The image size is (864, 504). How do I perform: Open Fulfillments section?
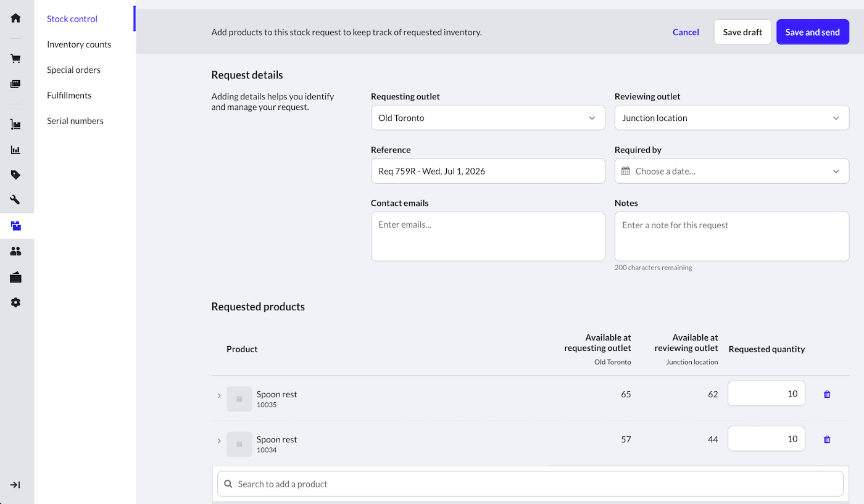coord(69,95)
